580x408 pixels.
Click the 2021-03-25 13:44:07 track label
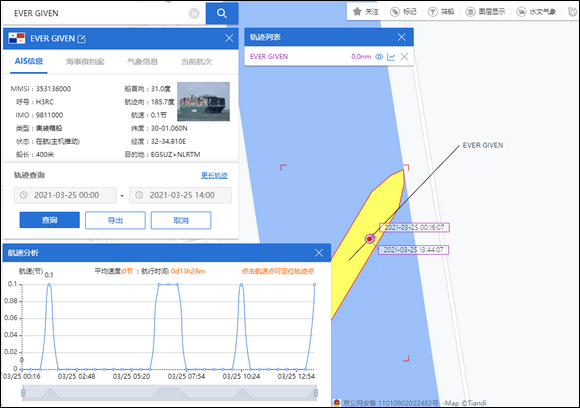pyautogui.click(x=414, y=250)
